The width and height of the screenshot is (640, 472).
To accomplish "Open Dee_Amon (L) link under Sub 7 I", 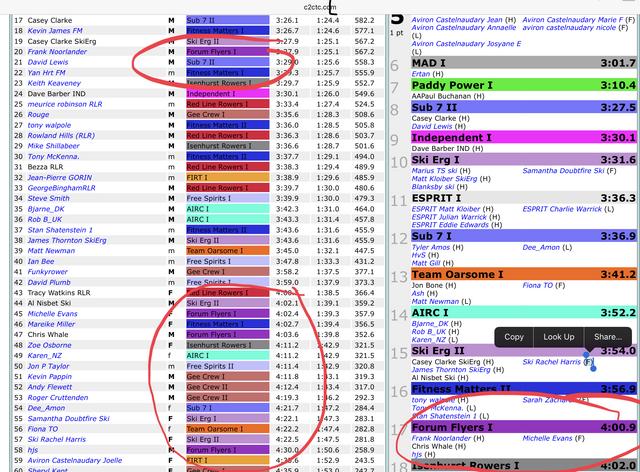I will [x=547, y=247].
